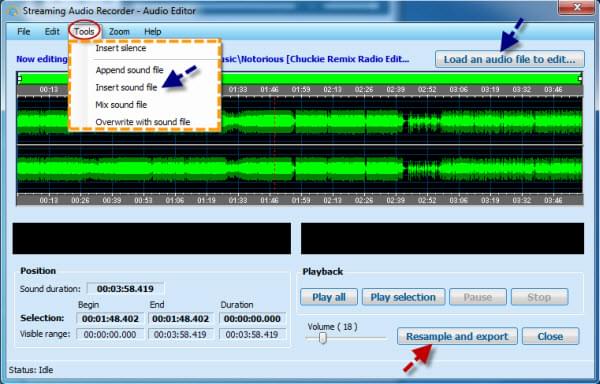Click the Visible range end field
This screenshot has width=600, height=384.
[181, 334]
